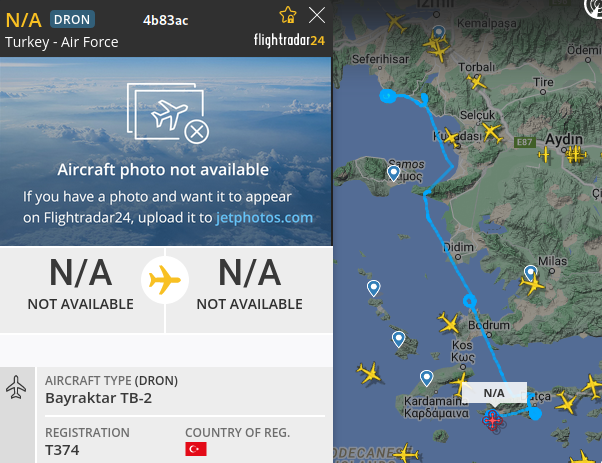602x463 pixels.
Task: Close the aircraft details panel
Action: click(x=317, y=15)
